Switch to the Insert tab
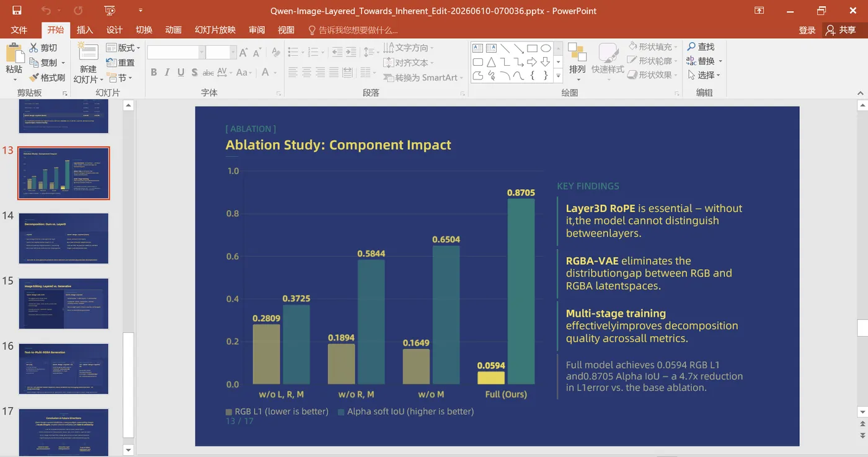Image resolution: width=868 pixels, height=457 pixels. (85, 30)
